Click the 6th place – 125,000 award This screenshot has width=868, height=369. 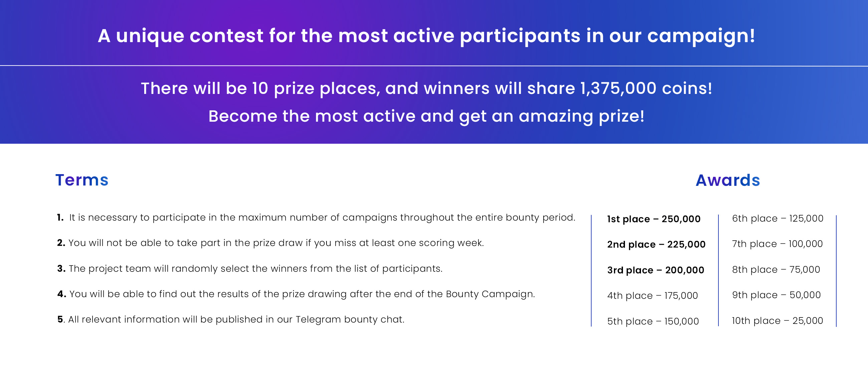pos(778,218)
